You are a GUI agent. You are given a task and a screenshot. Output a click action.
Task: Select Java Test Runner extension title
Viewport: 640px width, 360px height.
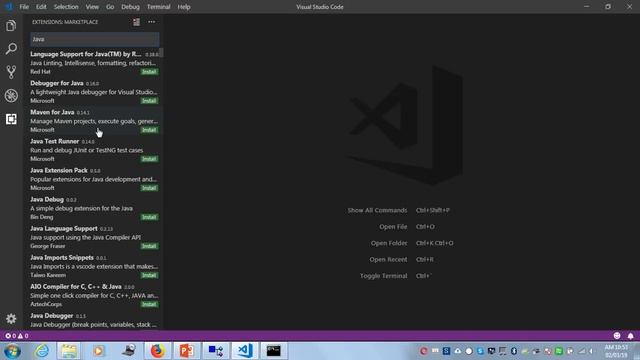[55, 141]
